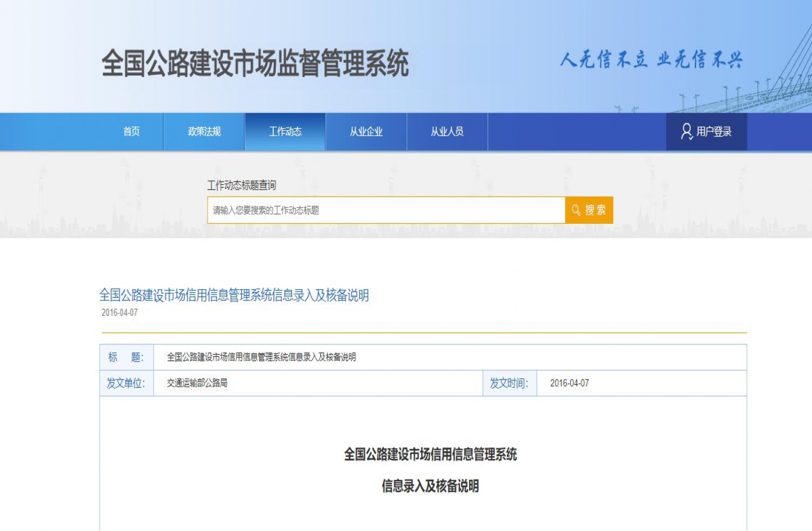Click the 标题 label cell
The height and width of the screenshot is (531, 812).
point(126,357)
